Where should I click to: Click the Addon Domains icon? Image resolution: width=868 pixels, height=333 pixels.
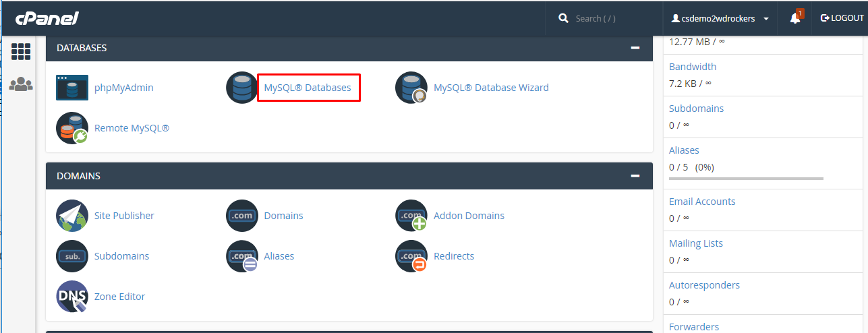point(411,216)
